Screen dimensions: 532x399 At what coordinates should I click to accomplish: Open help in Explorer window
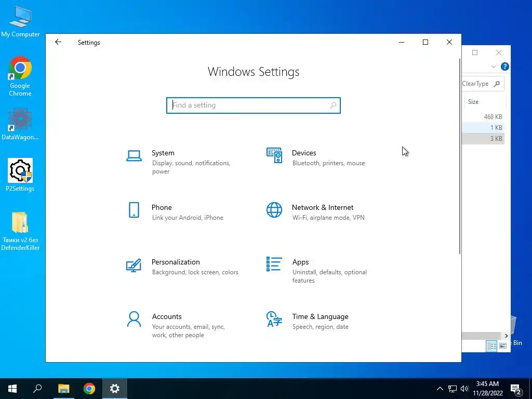pyautogui.click(x=505, y=66)
